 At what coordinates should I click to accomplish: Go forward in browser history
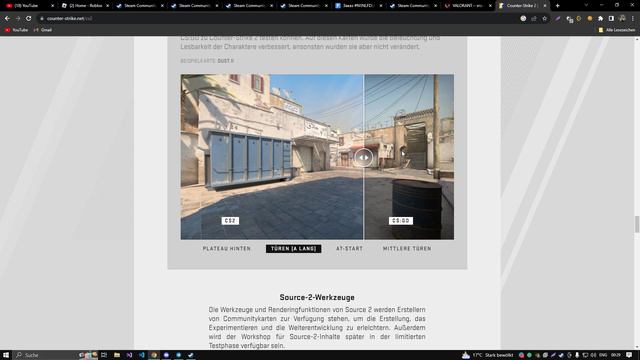pyautogui.click(x=18, y=18)
